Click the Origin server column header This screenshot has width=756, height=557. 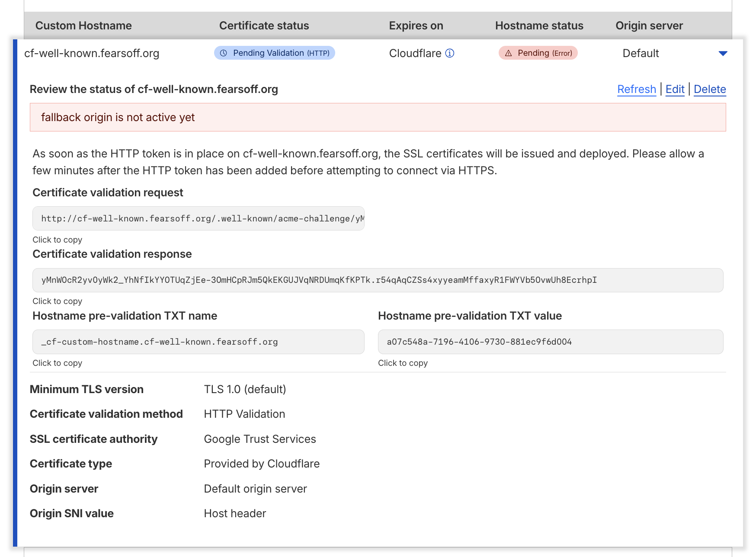coord(649,26)
